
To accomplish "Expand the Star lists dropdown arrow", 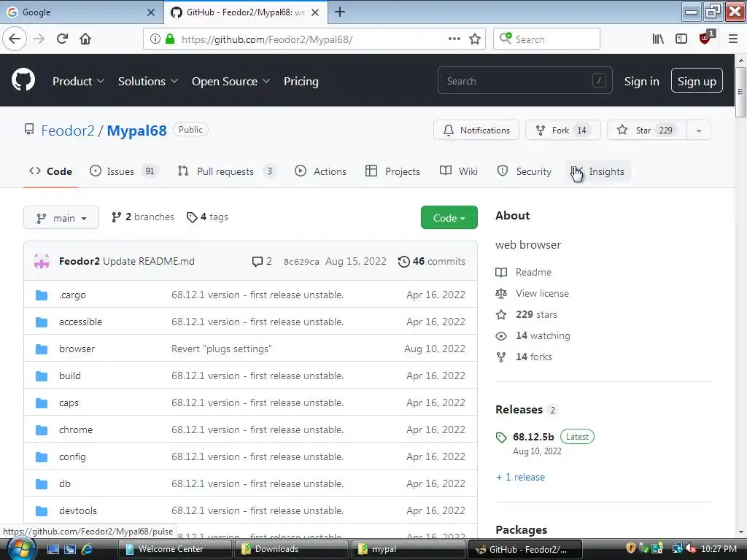I will (x=699, y=131).
